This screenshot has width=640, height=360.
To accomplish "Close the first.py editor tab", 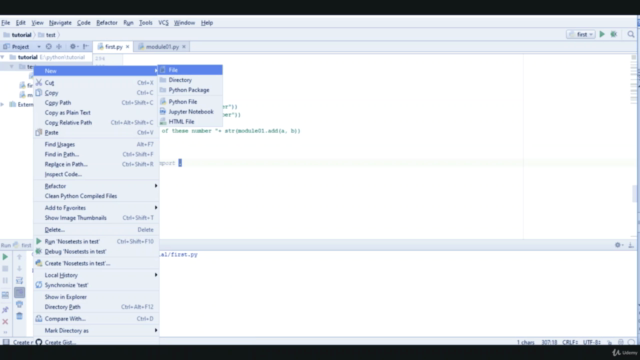I will [127, 47].
